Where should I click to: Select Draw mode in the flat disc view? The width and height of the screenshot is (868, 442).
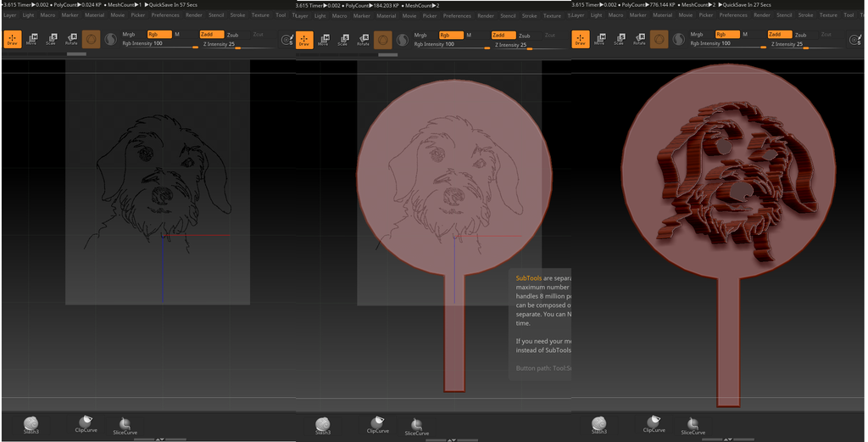tap(304, 40)
